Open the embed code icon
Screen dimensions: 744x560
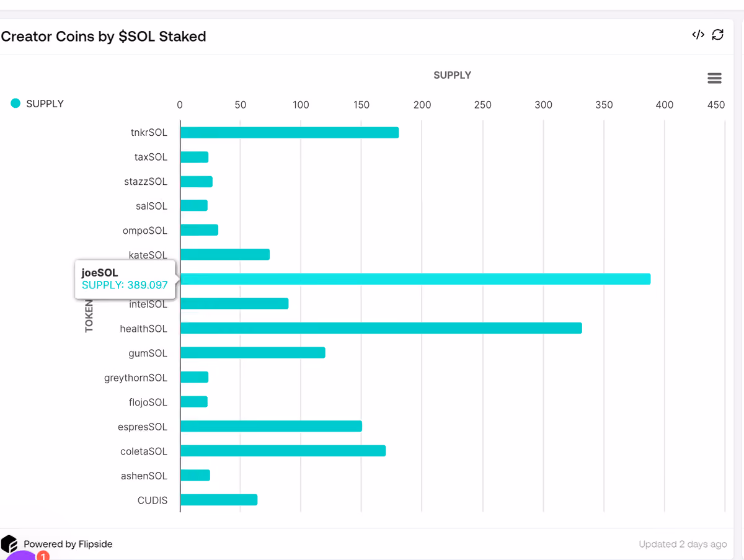pyautogui.click(x=698, y=35)
